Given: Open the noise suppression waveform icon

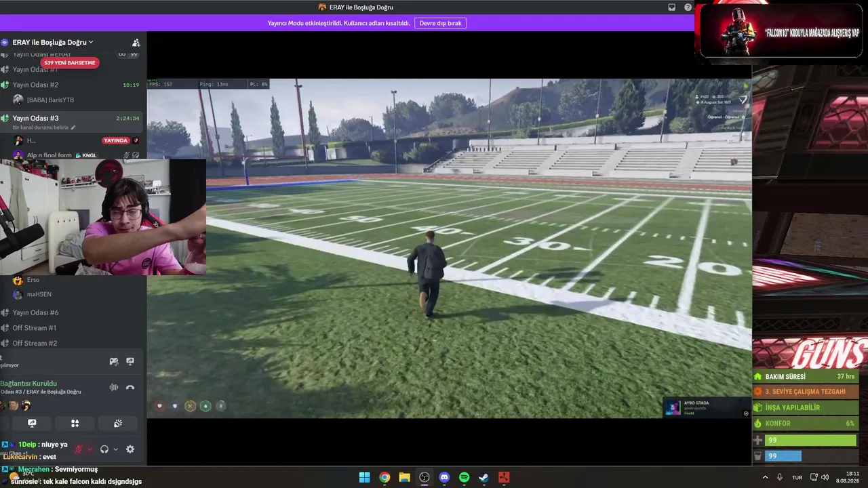Looking at the screenshot, I should pyautogui.click(x=114, y=387).
